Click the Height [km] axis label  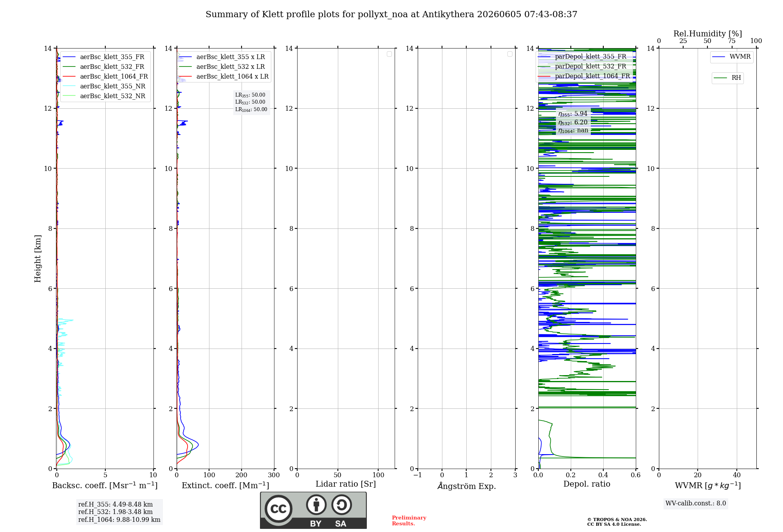[38, 259]
